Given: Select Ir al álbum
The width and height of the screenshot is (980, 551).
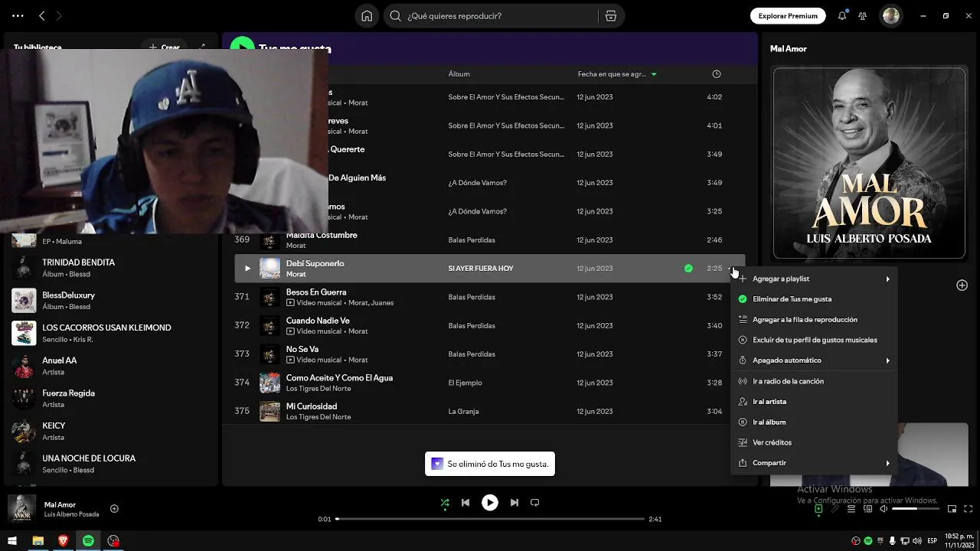Looking at the screenshot, I should point(814,422).
